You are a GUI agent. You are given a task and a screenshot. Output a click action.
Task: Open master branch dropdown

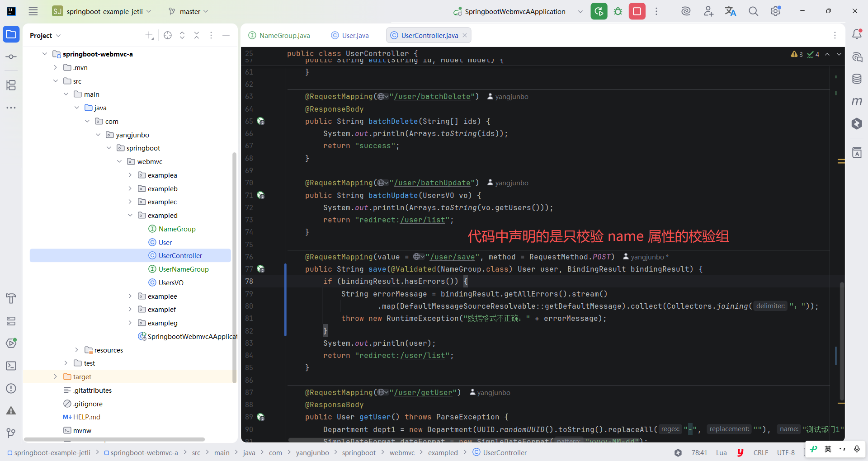pyautogui.click(x=188, y=11)
